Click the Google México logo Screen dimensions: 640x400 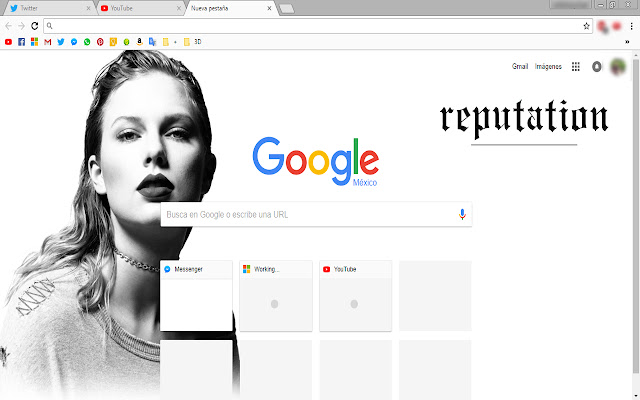(x=316, y=162)
